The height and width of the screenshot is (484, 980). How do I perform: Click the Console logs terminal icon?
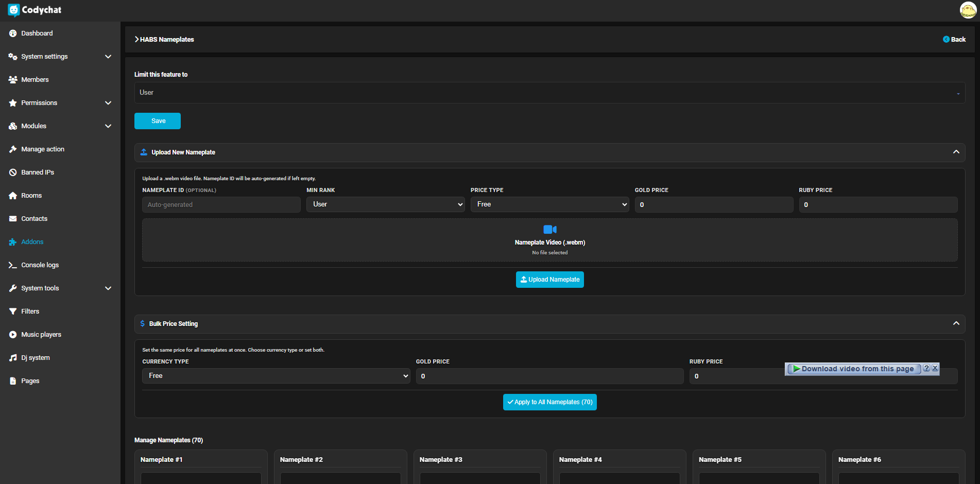[13, 265]
